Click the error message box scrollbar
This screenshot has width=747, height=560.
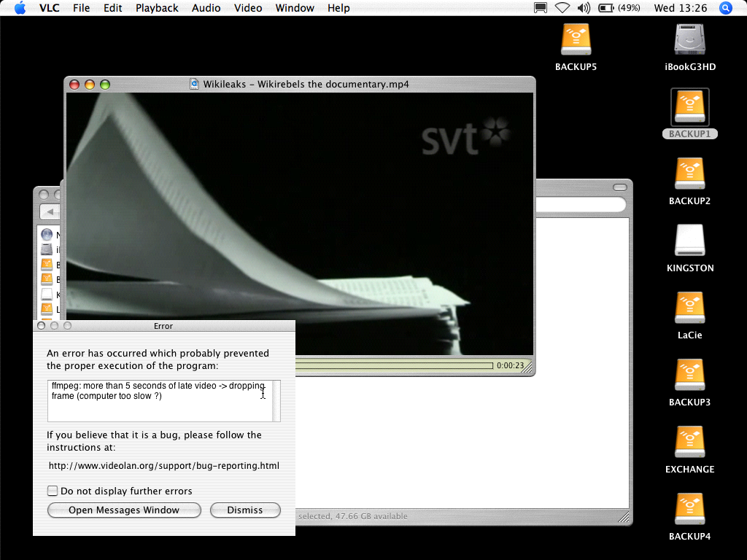[x=276, y=400]
